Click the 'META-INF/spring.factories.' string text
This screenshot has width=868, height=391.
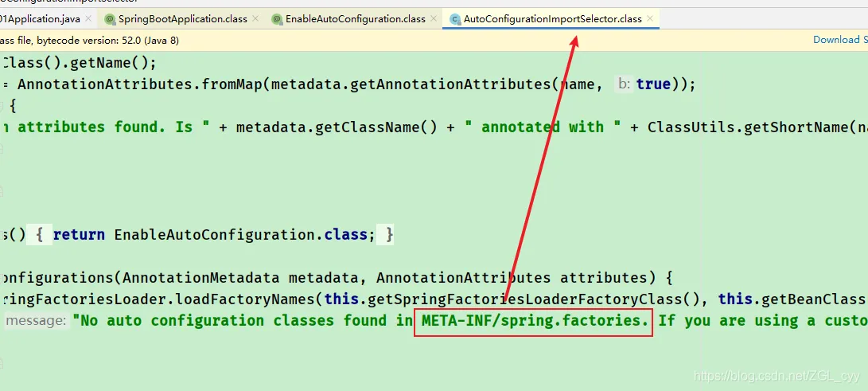pyautogui.click(x=534, y=321)
